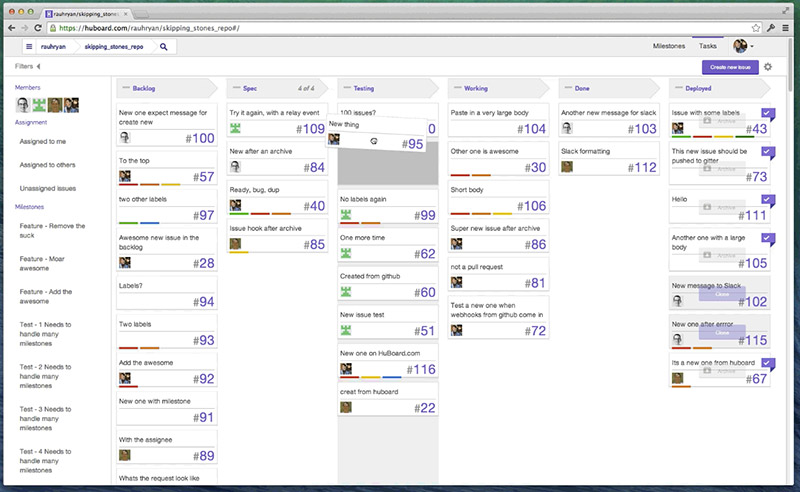Open issue card #72
The height and width of the screenshot is (492, 800).
pyautogui.click(x=498, y=318)
